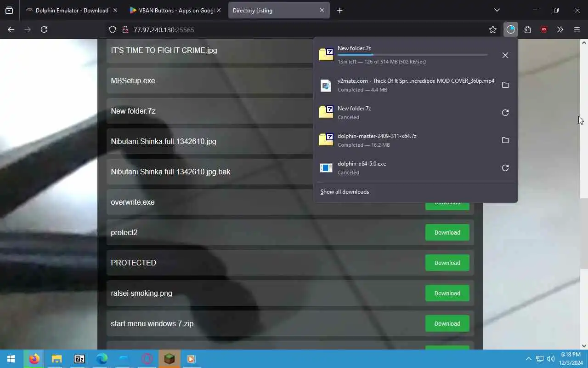Click Show all downloads
This screenshot has height=368, width=588.
(345, 192)
